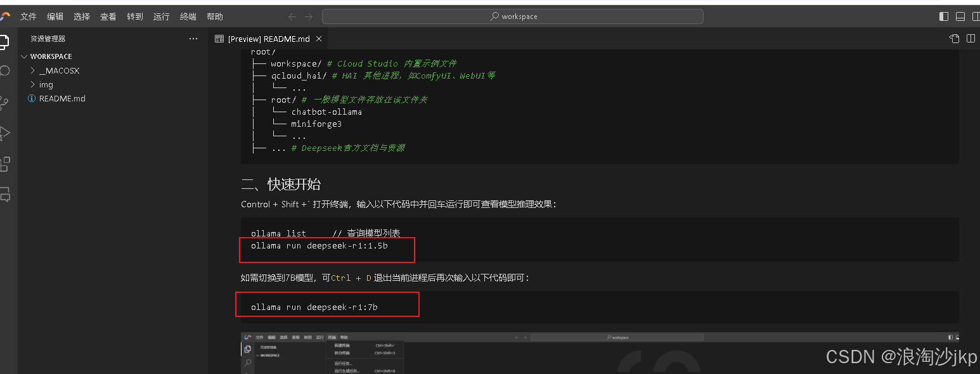
Task: Select the [Preview] README.md tab
Action: point(269,39)
